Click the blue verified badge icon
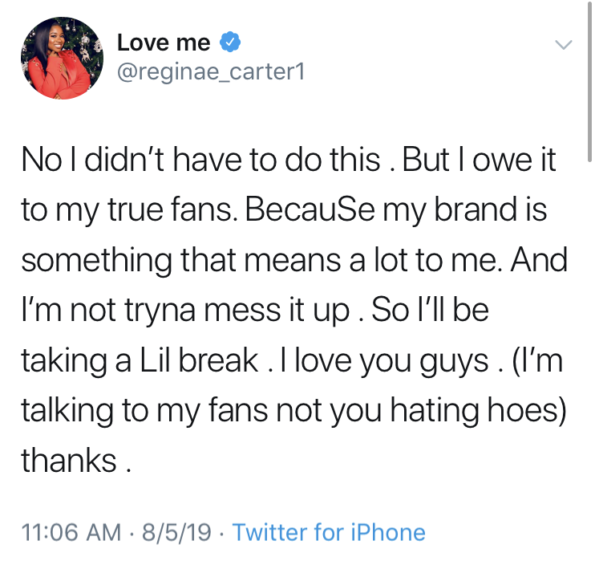 [230, 42]
